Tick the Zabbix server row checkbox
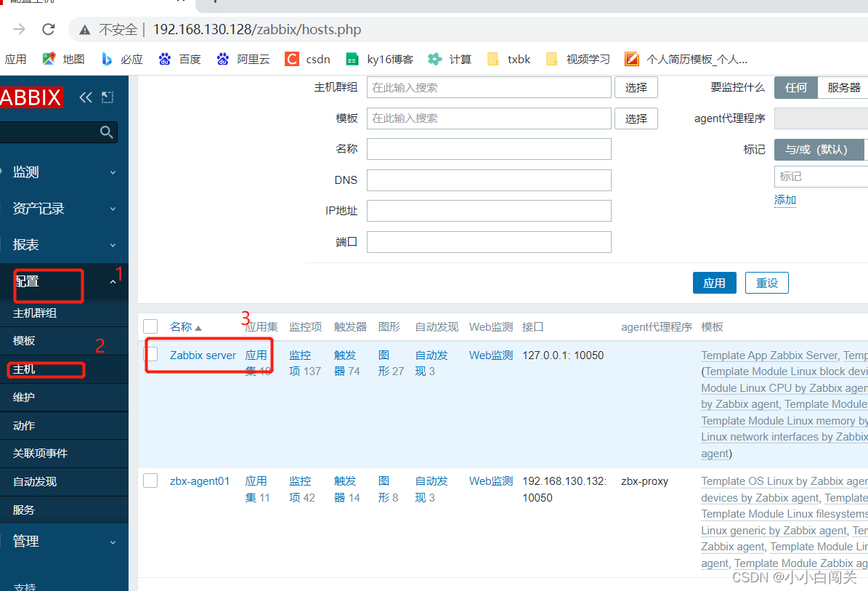The width and height of the screenshot is (868, 591). [150, 355]
